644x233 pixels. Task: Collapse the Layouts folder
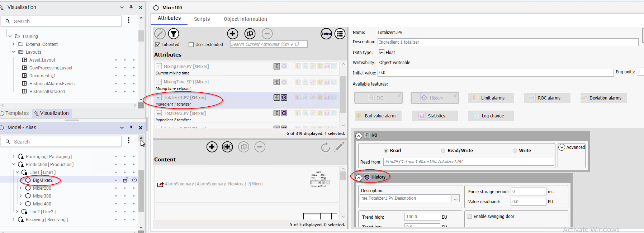click(14, 52)
